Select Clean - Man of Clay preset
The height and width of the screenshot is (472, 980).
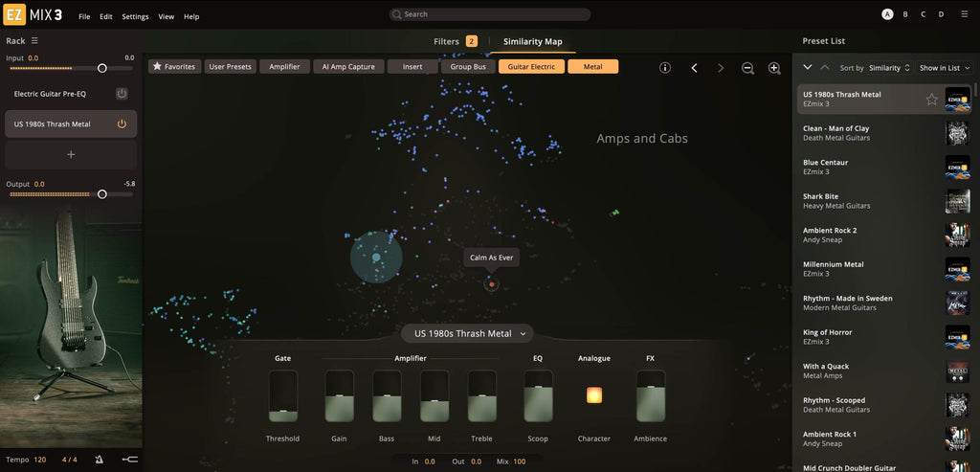[883, 133]
